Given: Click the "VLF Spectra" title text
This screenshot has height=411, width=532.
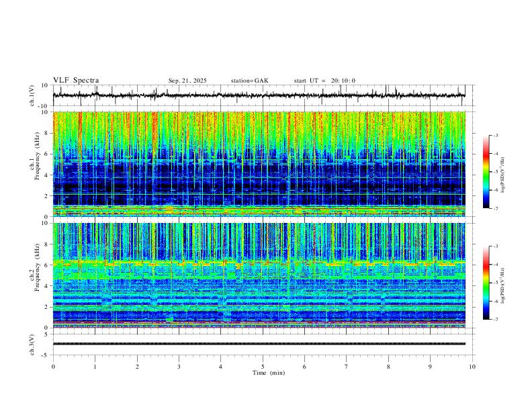Looking at the screenshot, I should (x=76, y=81).
